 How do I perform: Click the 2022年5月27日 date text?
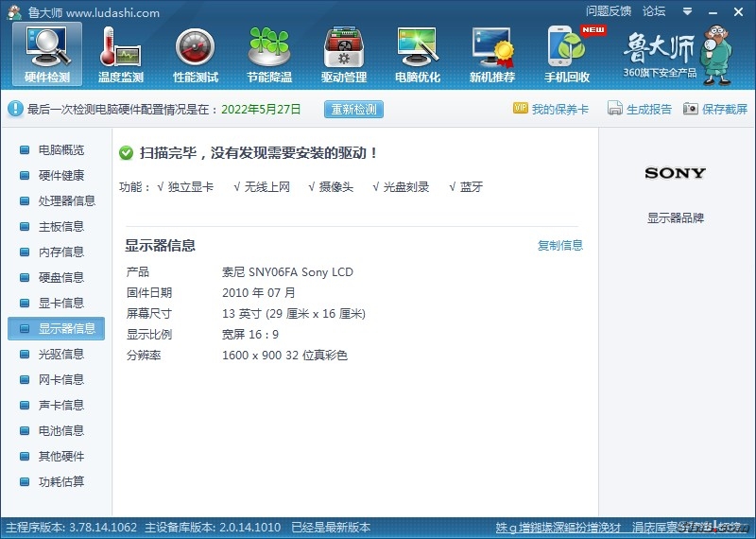261,109
